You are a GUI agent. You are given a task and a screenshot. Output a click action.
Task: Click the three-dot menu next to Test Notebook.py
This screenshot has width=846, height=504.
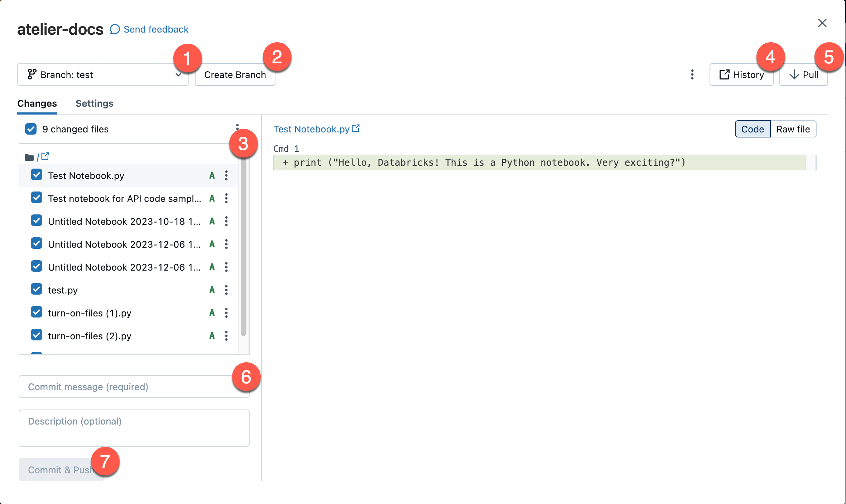(226, 175)
